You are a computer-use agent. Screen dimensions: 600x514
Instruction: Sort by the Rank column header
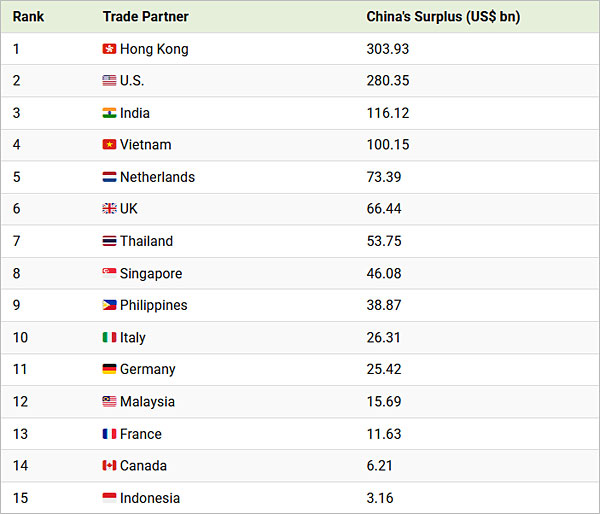28,17
